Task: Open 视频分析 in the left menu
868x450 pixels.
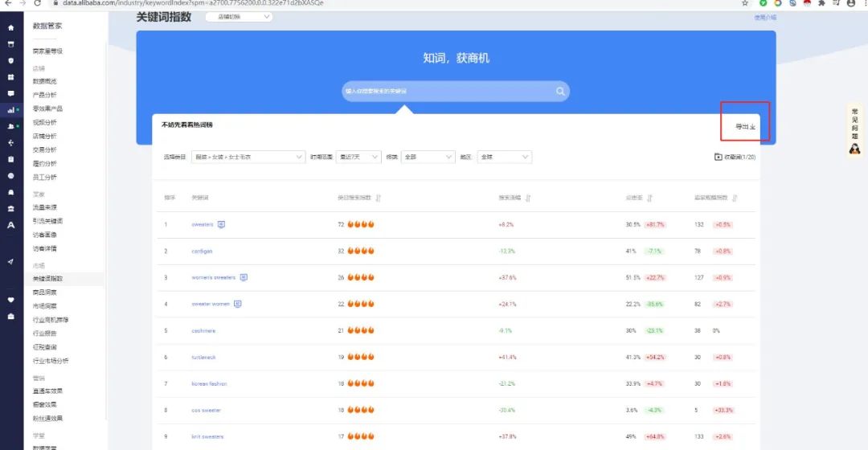Action: click(45, 122)
